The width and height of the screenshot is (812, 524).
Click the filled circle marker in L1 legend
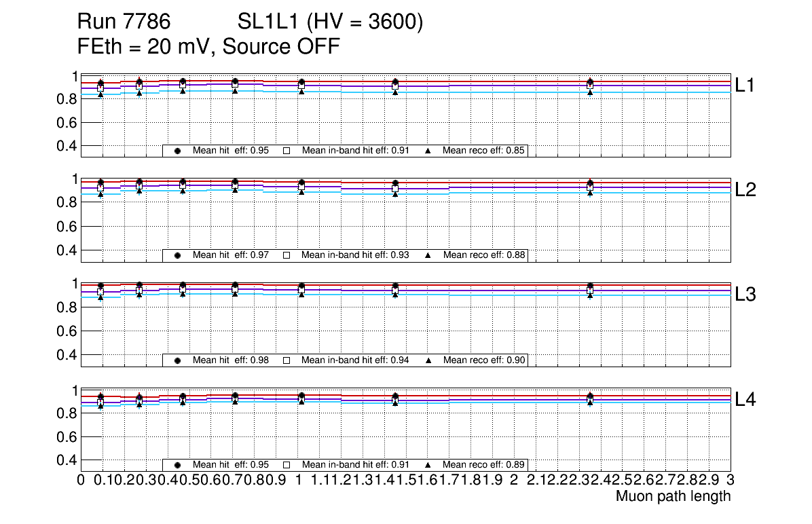177,151
